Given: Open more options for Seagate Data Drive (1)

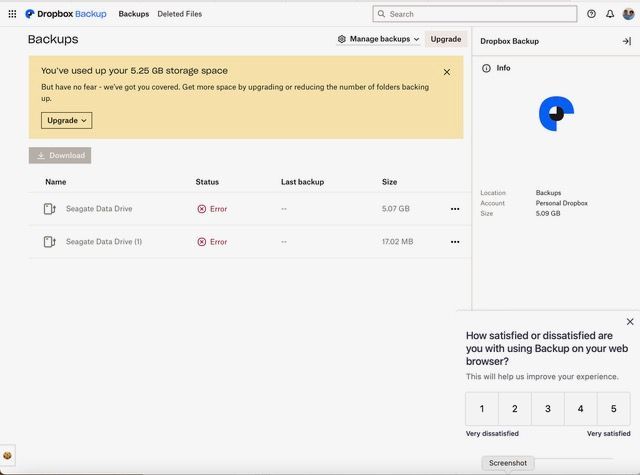Looking at the screenshot, I should [x=455, y=242].
